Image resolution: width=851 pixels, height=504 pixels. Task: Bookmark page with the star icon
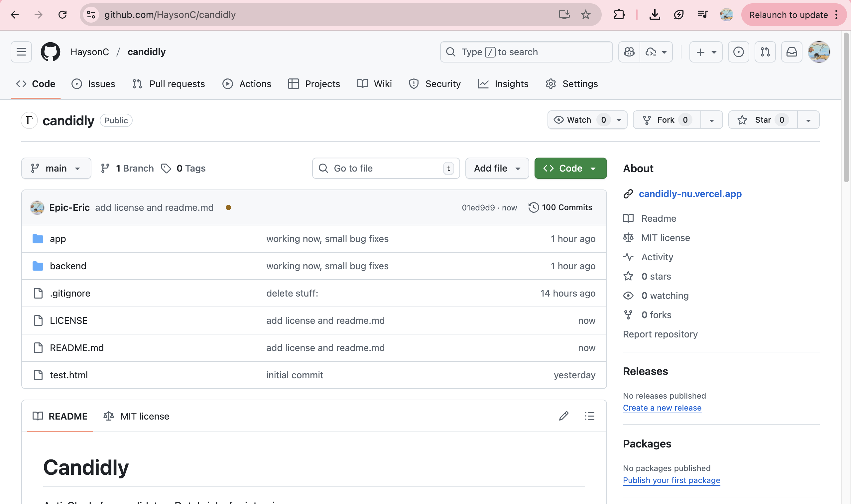[x=585, y=15]
